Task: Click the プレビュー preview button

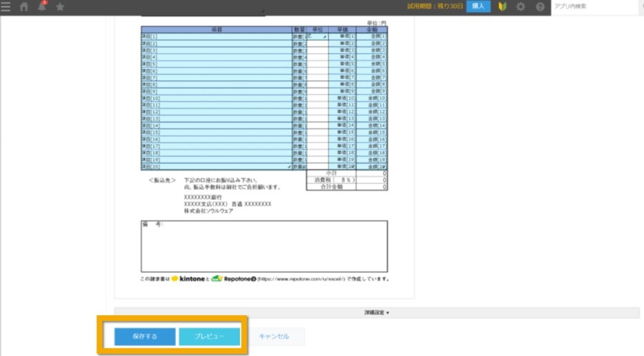Action: 210,336
